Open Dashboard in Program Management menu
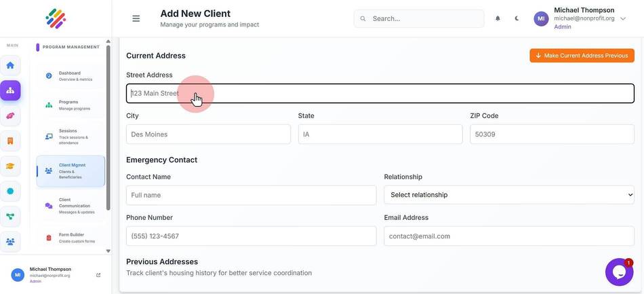 coord(71,76)
